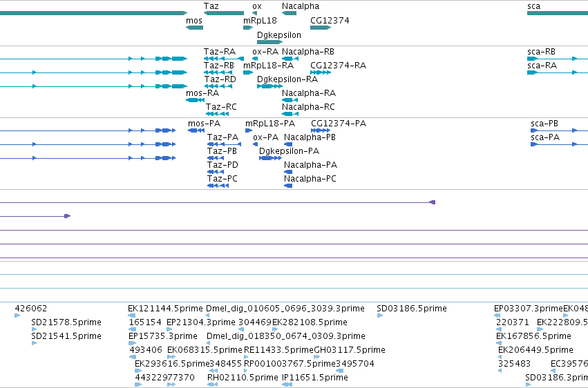The height and width of the screenshot is (388, 588).
Task: Pick the Nacalpha-RB transcript label
Action: pyautogui.click(x=308, y=52)
